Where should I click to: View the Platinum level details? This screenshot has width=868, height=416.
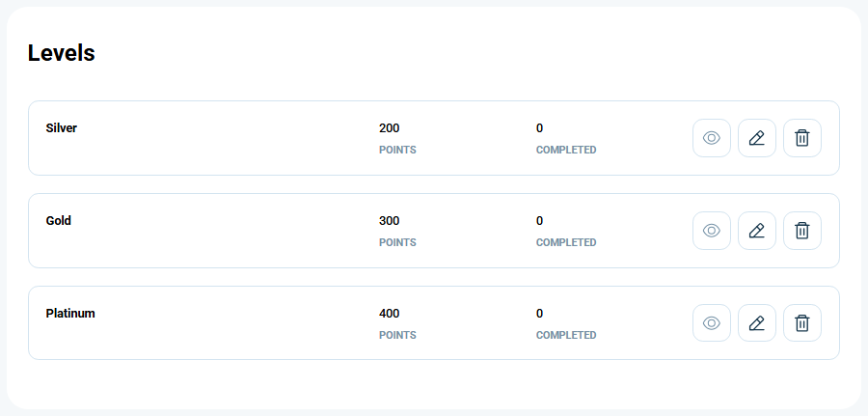pyautogui.click(x=712, y=323)
